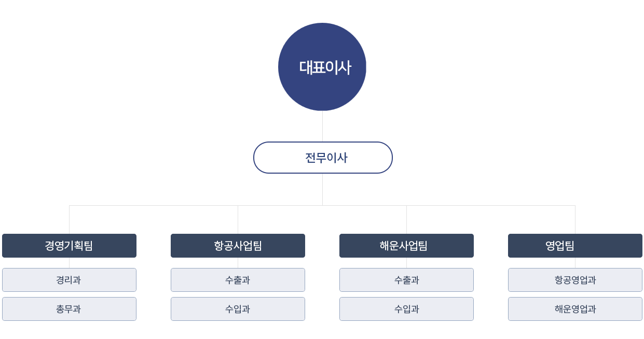Select 수출과 under 항공사업팀
644x339 pixels.
(x=238, y=280)
